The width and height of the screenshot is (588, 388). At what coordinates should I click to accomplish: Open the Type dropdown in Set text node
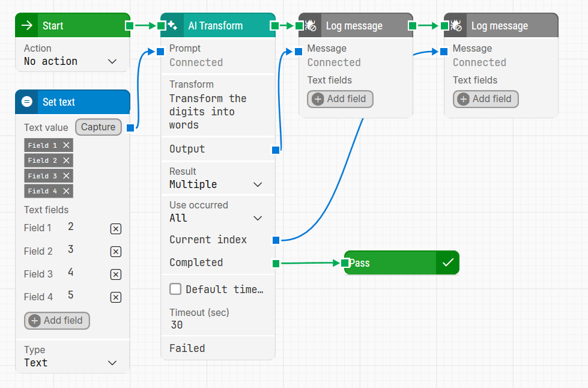click(x=70, y=363)
